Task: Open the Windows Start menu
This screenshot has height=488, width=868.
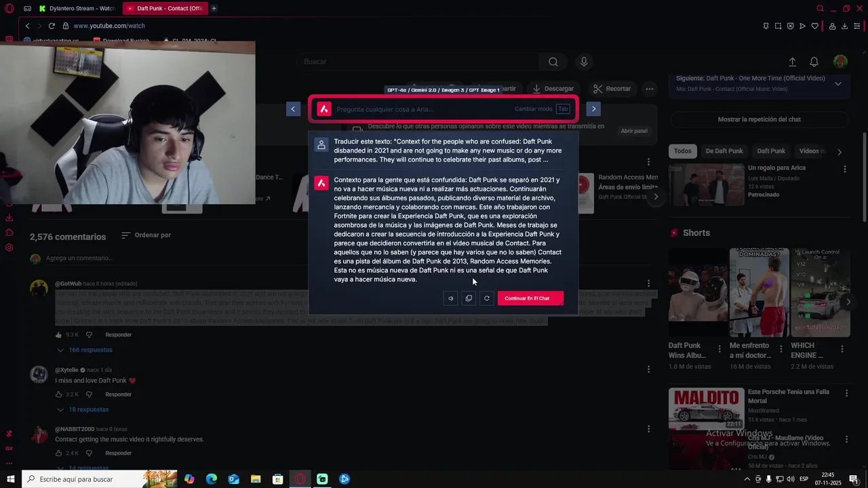Action: [10, 479]
